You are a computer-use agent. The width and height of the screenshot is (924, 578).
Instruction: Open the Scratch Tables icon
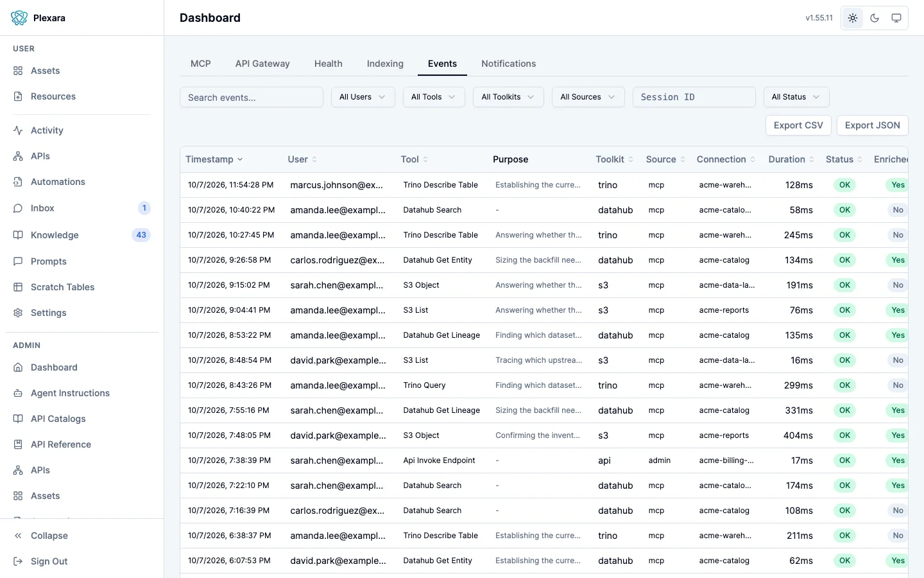point(18,287)
